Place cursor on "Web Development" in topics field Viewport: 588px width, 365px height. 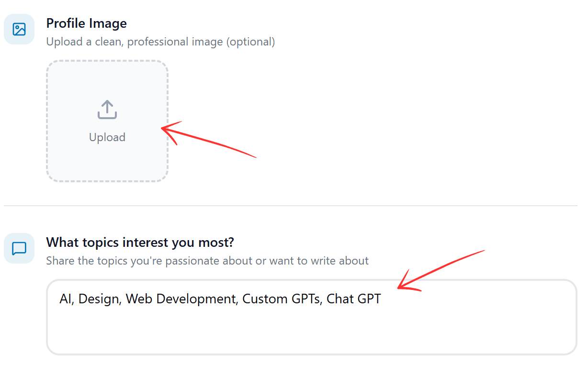click(x=181, y=299)
